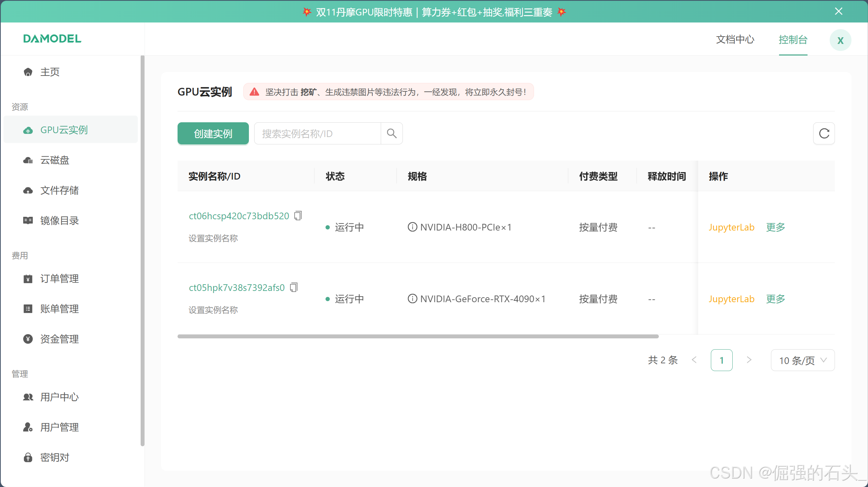Select 镜像目录 sidebar item
The image size is (868, 487).
click(x=59, y=221)
